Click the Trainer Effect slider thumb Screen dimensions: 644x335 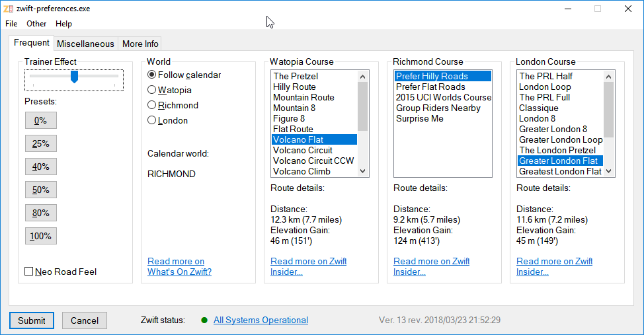click(74, 77)
